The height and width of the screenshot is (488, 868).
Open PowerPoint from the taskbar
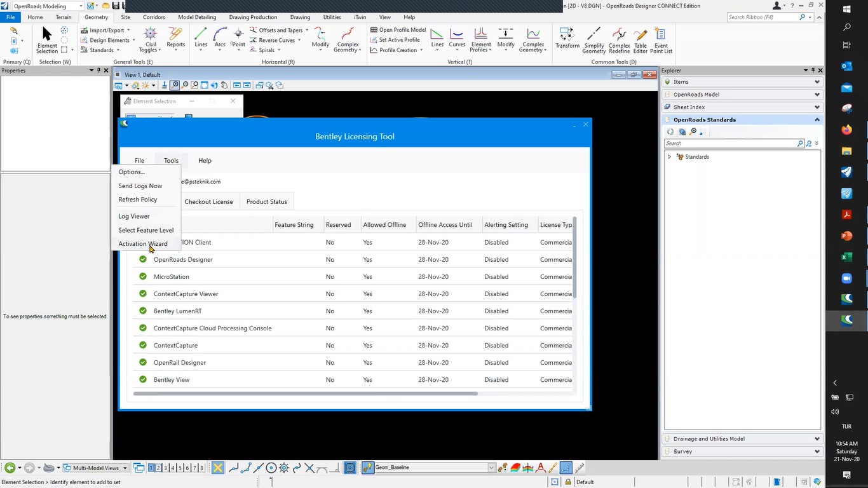click(846, 236)
